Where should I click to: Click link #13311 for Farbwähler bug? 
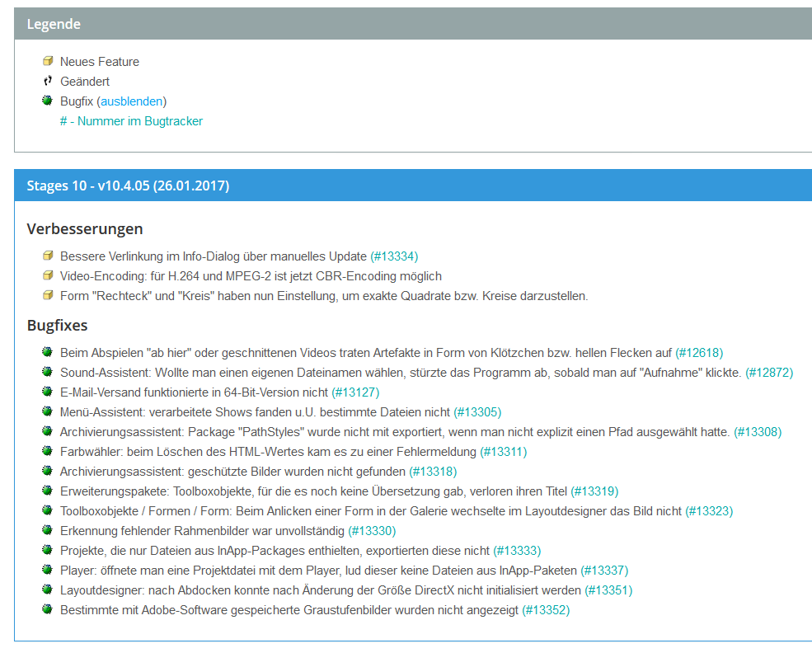point(503,452)
